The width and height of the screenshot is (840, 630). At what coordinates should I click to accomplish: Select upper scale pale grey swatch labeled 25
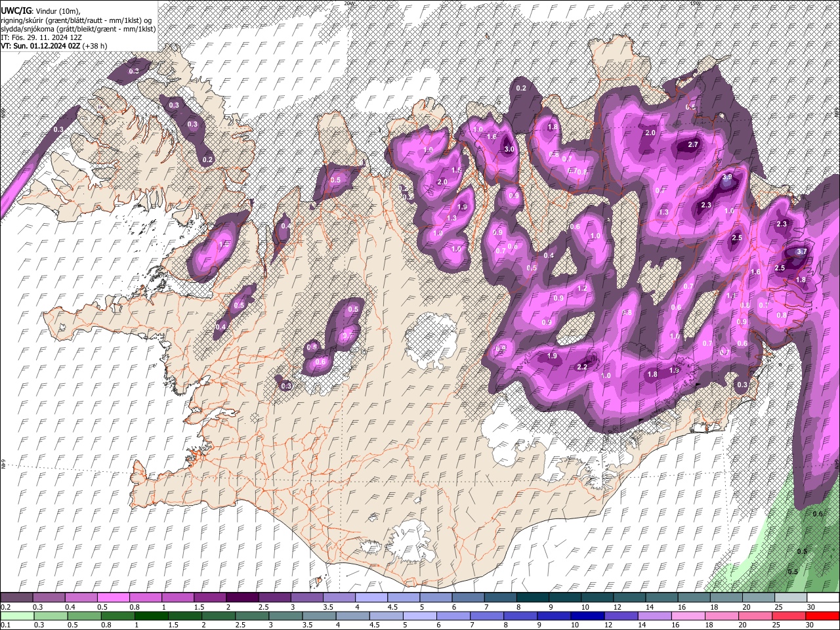coord(791,598)
